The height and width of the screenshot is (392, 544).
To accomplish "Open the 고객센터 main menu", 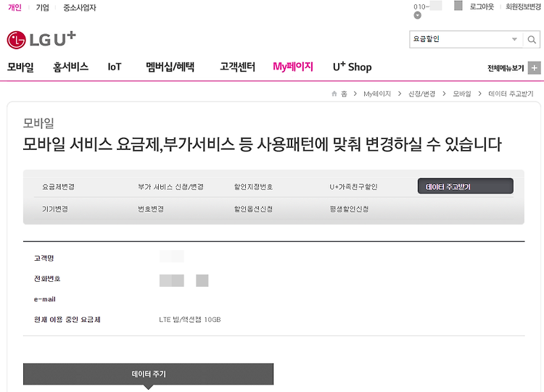I will click(238, 67).
